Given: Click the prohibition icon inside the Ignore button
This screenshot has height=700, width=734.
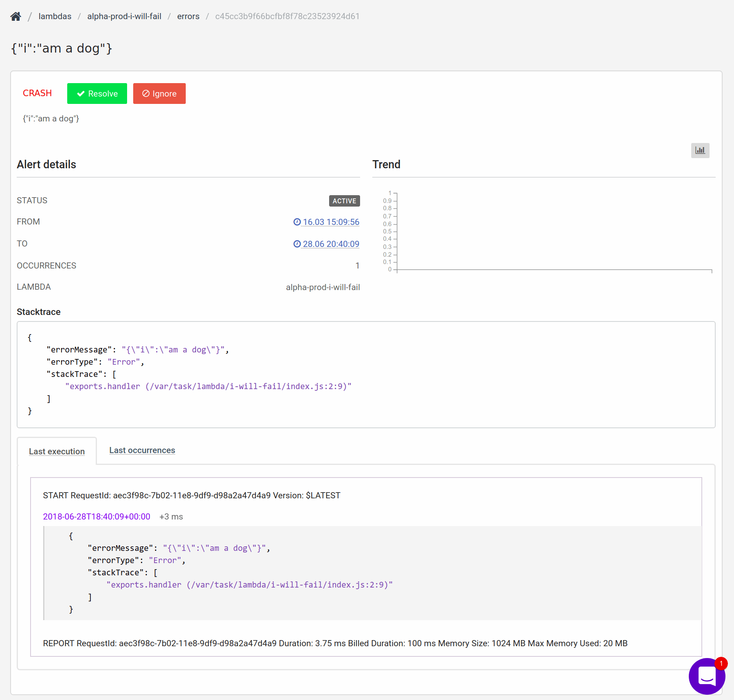Looking at the screenshot, I should point(145,93).
